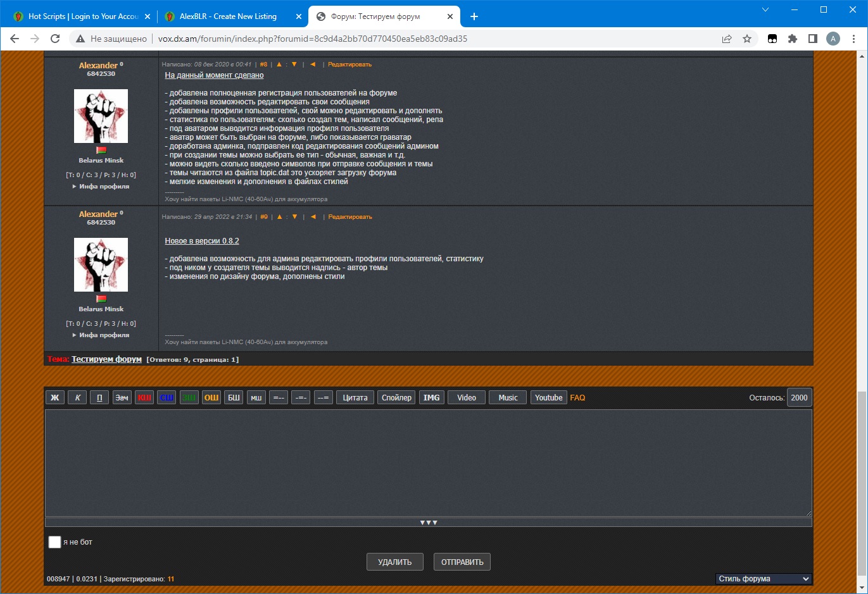Apply bold with the Ж button
868x594 pixels.
tap(55, 398)
